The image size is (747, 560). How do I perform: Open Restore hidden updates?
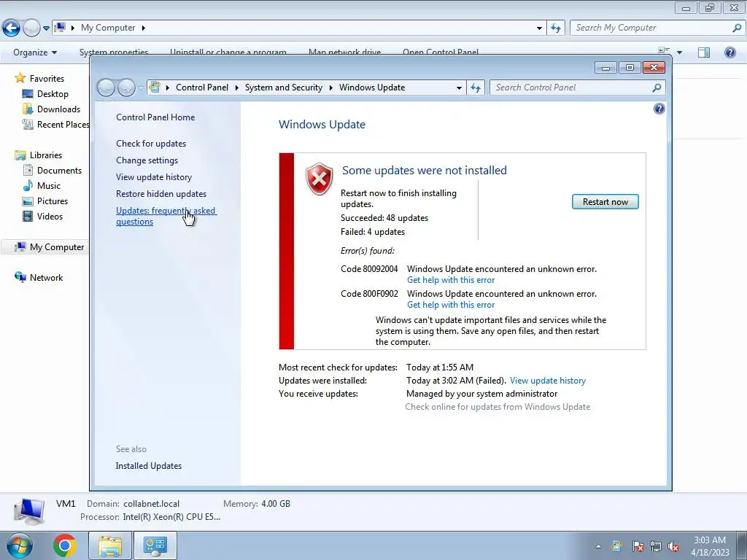pos(161,194)
